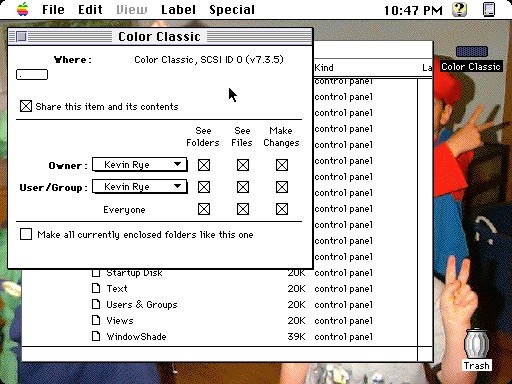This screenshot has height=384, width=512.
Task: Select the Color Classic disk icon
Action: pyautogui.click(x=472, y=51)
